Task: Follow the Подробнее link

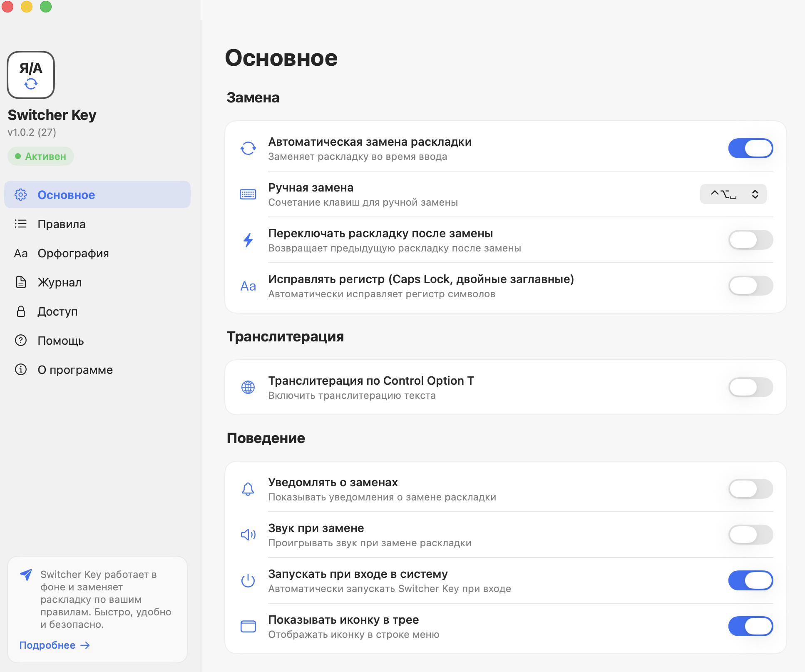Action: [55, 645]
